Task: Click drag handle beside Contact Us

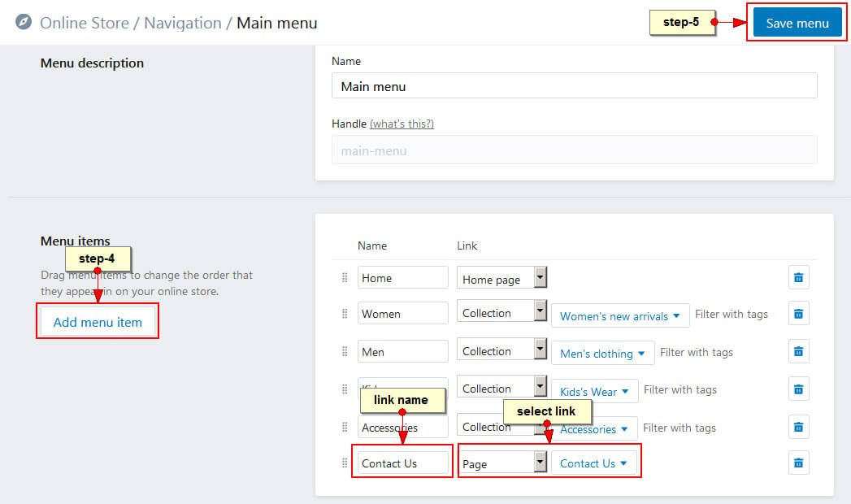Action: click(x=345, y=463)
